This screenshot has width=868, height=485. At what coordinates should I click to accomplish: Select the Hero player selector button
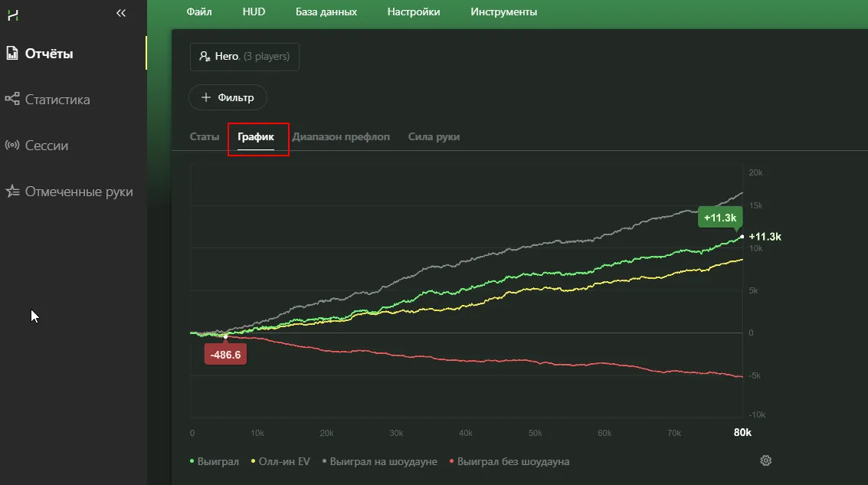[x=244, y=57]
